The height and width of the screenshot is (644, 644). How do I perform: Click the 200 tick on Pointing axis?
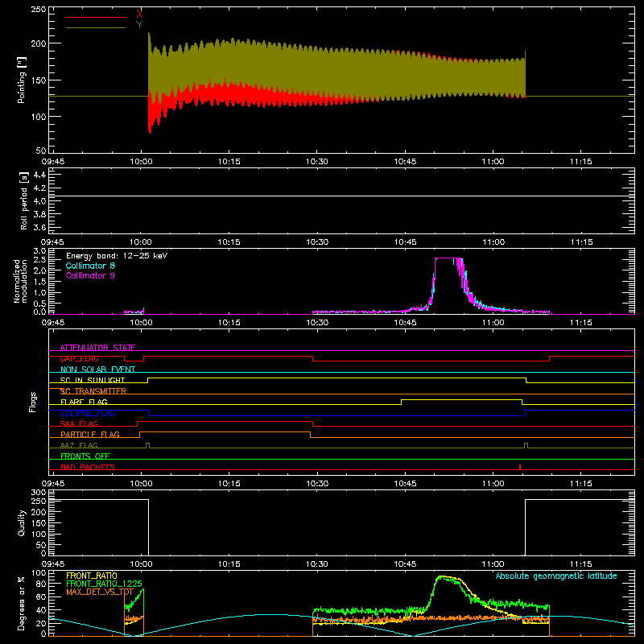pos(38,43)
